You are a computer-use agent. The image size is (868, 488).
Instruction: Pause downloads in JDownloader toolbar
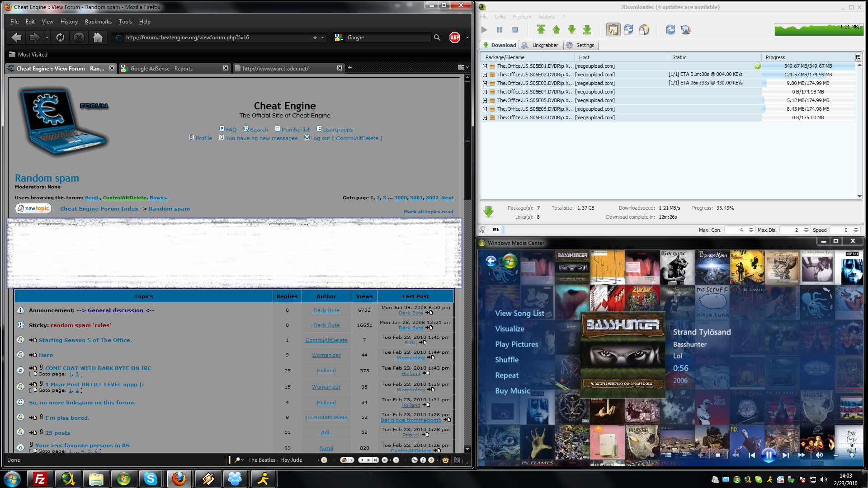click(500, 30)
